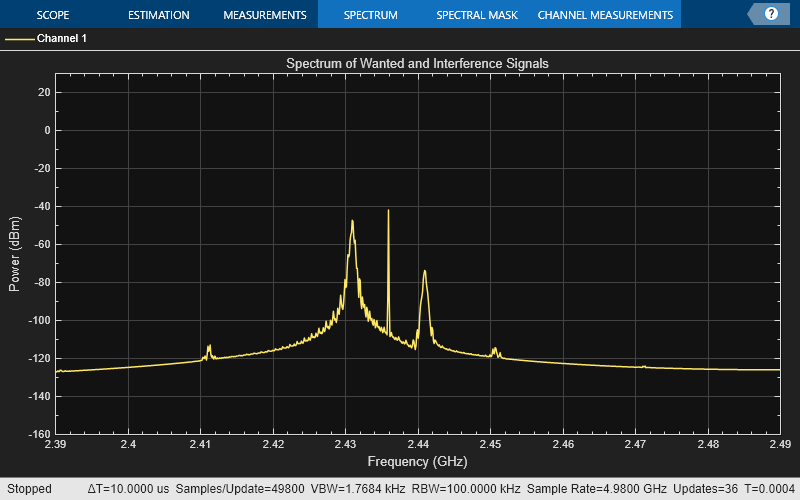
Task: Click the Sample Rate=4.9800 GHz status entry
Action: click(596, 489)
